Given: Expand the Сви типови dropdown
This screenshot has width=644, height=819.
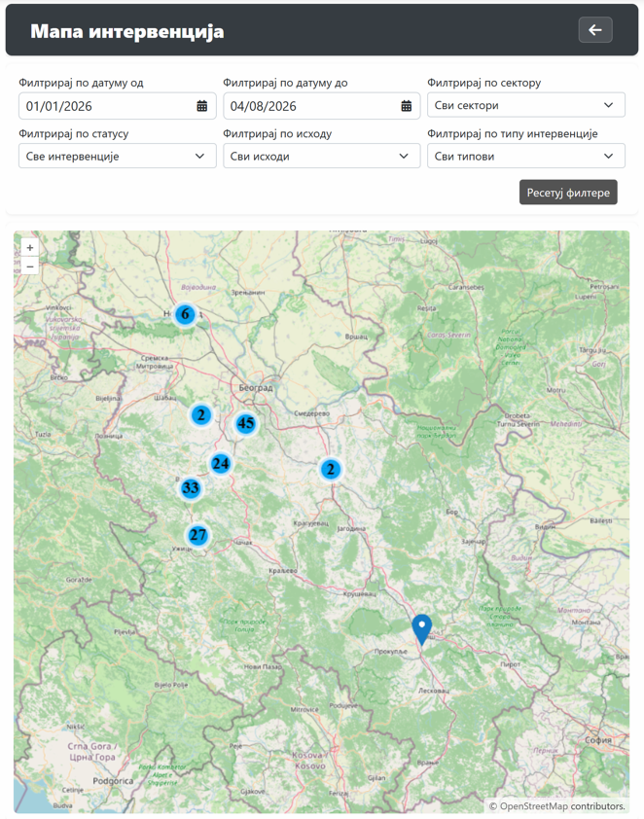Looking at the screenshot, I should coord(526,156).
